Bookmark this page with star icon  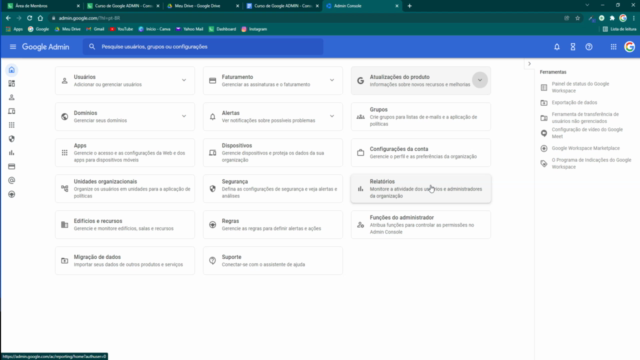point(578,18)
